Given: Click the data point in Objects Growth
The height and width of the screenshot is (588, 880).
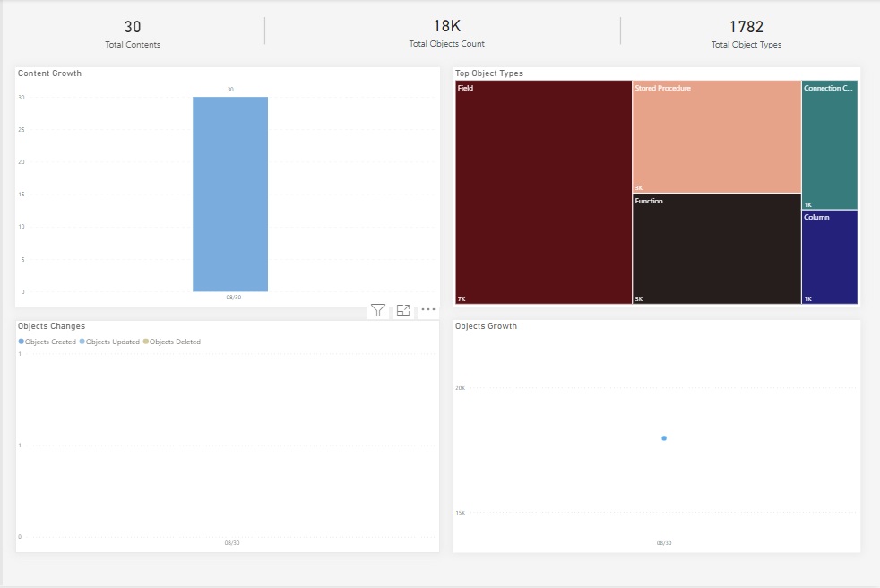Looking at the screenshot, I should tap(664, 438).
